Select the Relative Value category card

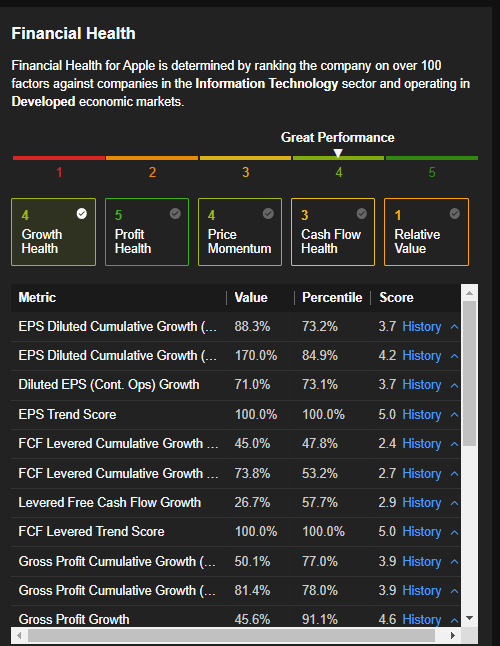426,232
